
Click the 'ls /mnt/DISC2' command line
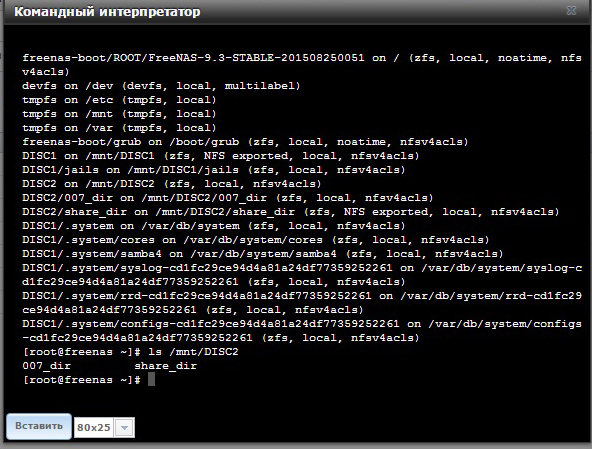(131, 352)
